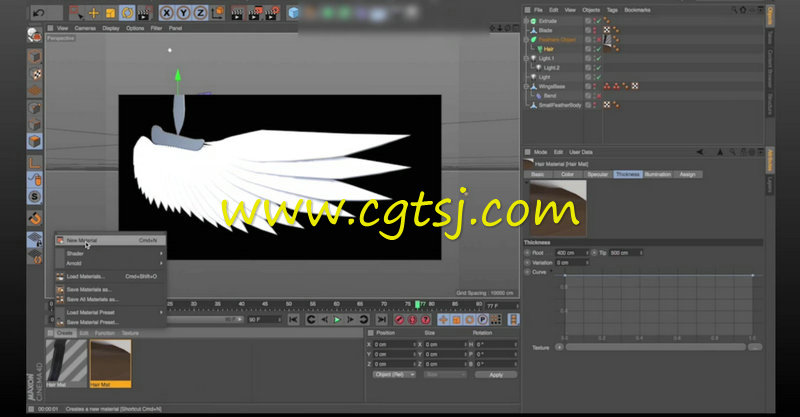The height and width of the screenshot is (417, 800).
Task: Click the Texture browse ... button
Action: pyautogui.click(x=755, y=347)
